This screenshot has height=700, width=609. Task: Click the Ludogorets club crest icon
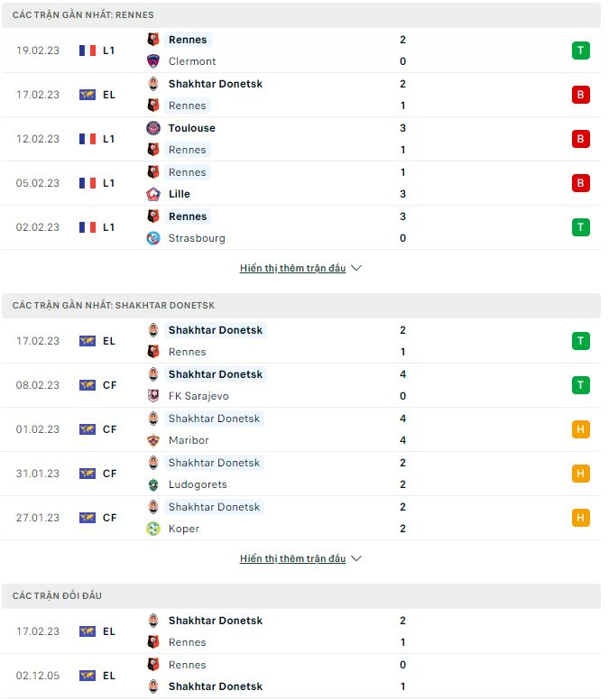(153, 484)
